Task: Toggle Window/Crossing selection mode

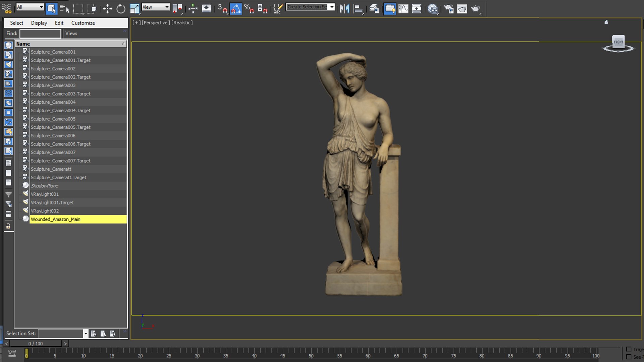Action: [x=91, y=9]
